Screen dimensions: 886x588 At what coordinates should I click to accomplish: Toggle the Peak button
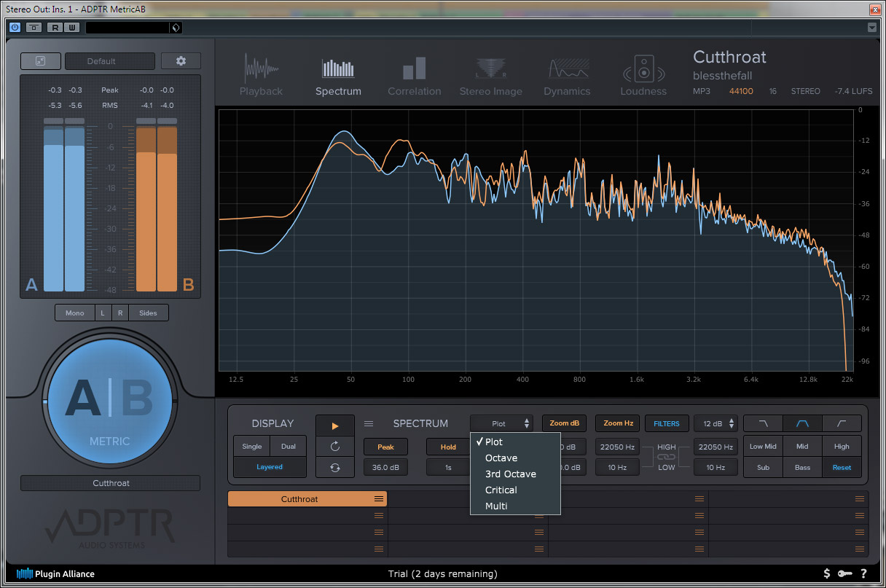point(385,447)
